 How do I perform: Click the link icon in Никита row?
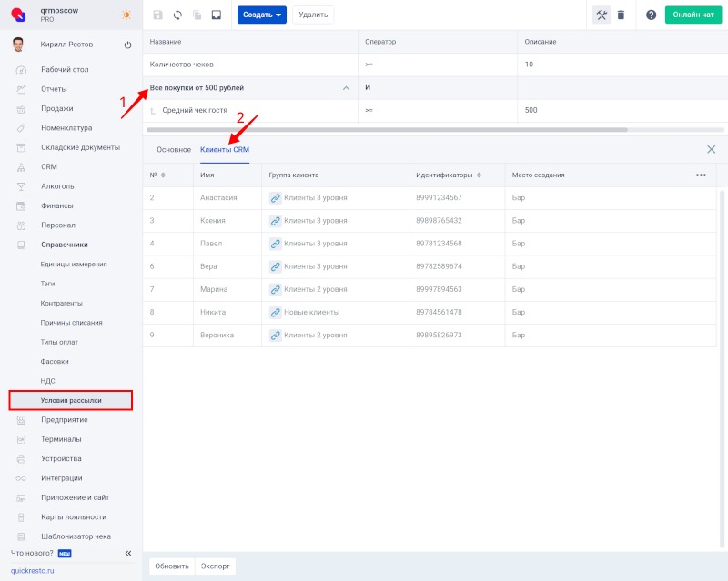(x=276, y=312)
